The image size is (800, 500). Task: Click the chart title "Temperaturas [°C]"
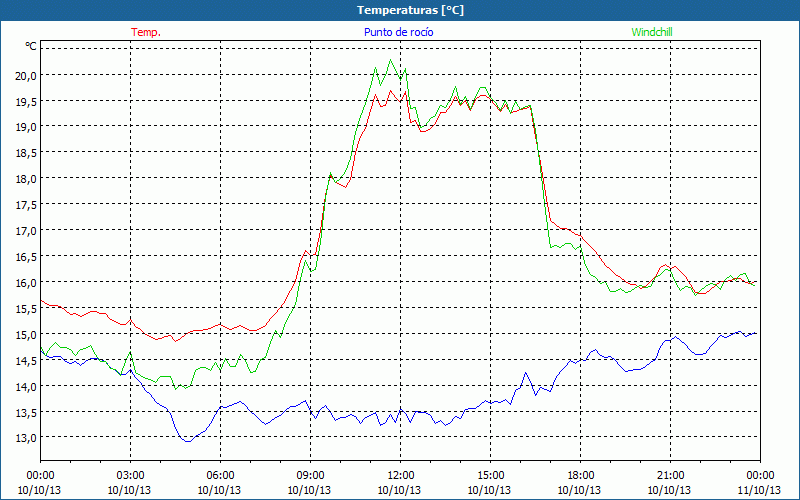[x=410, y=10]
